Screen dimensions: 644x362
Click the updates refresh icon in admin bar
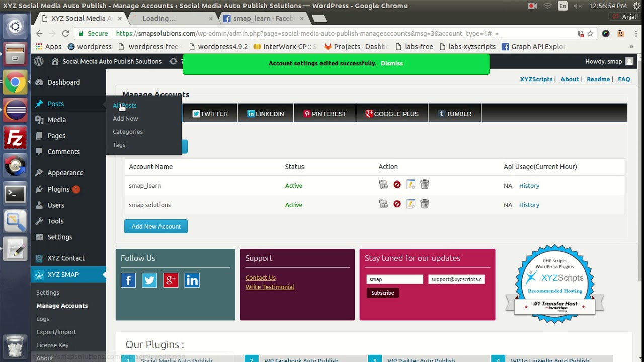(173, 61)
